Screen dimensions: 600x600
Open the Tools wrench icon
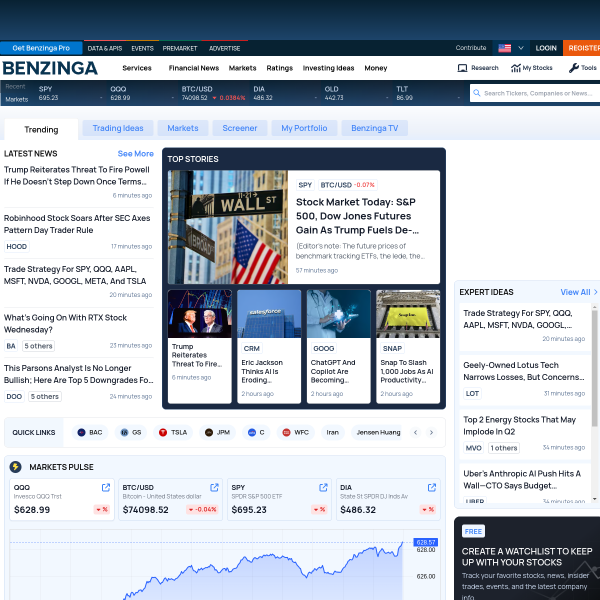[574, 68]
